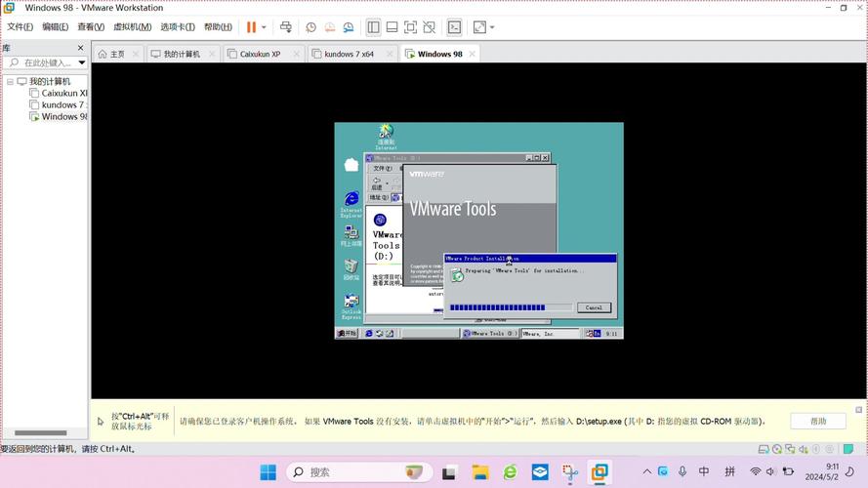Image resolution: width=868 pixels, height=488 pixels.
Task: Click the green message log status icon
Action: point(848,449)
